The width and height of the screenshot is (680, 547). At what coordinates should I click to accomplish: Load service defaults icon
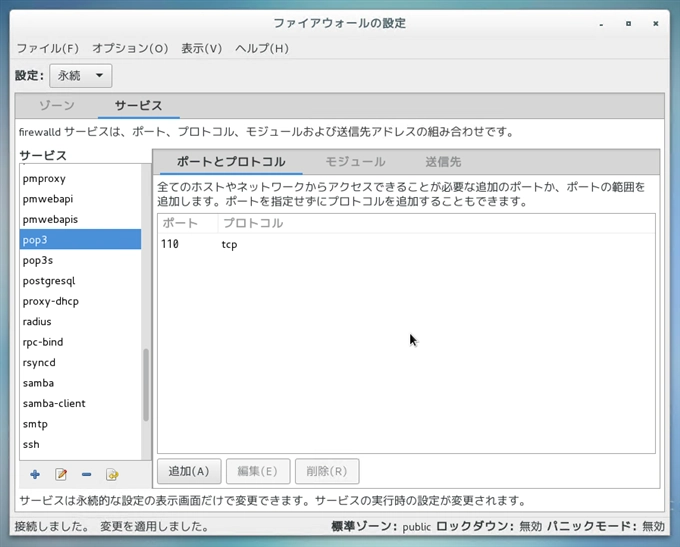(112, 475)
